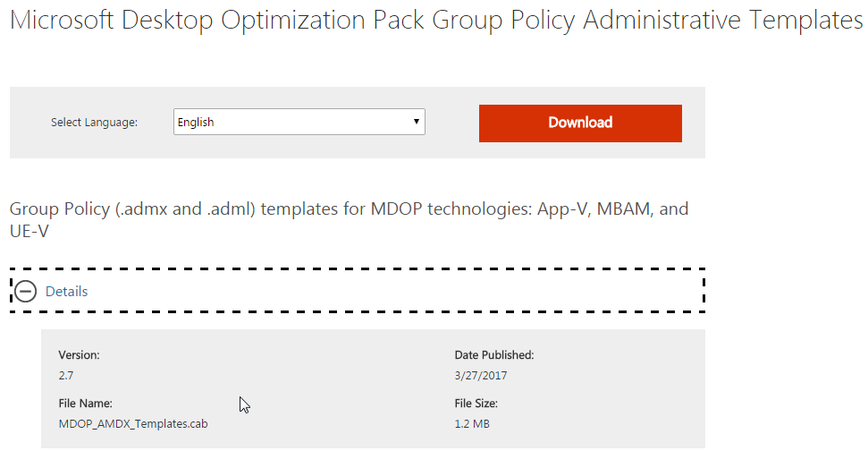Click the Date Published label
This screenshot has height=451, width=868.
click(493, 355)
